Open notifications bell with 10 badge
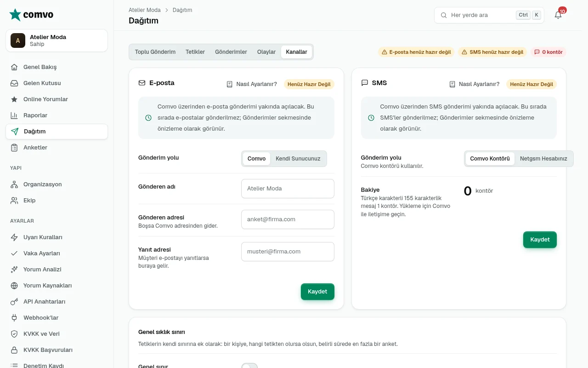This screenshot has width=588, height=368. pos(558,15)
